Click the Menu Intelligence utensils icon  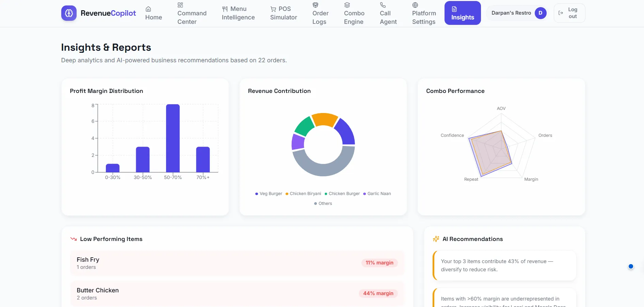pos(225,9)
